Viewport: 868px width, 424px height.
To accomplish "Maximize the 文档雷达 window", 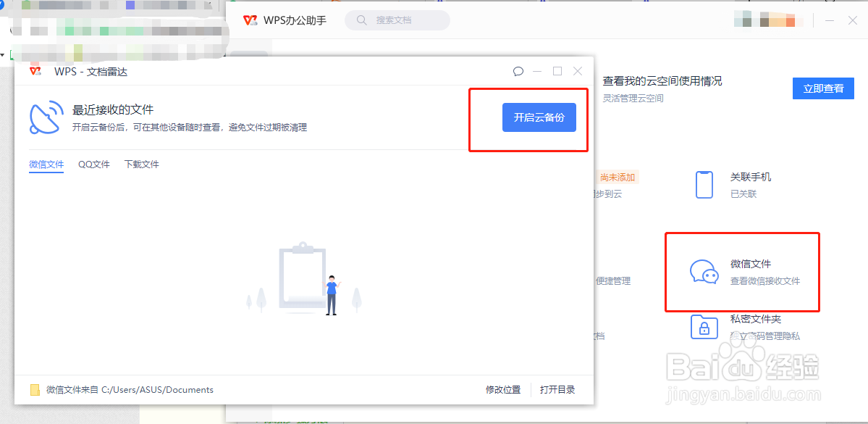I will [557, 71].
